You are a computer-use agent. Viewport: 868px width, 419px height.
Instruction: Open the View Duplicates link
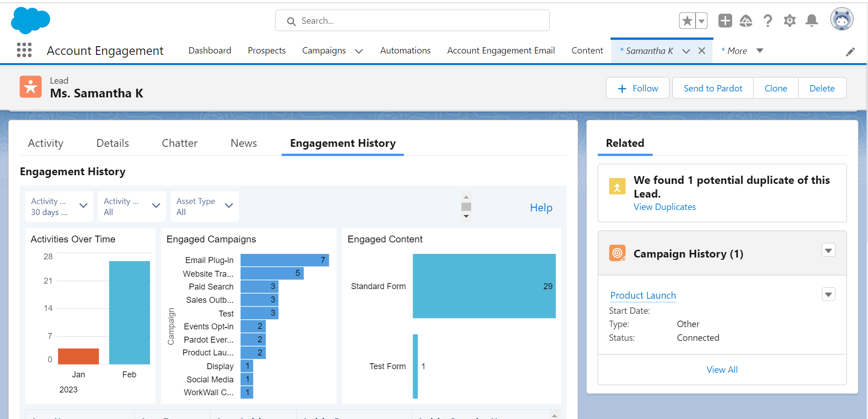[x=664, y=207]
